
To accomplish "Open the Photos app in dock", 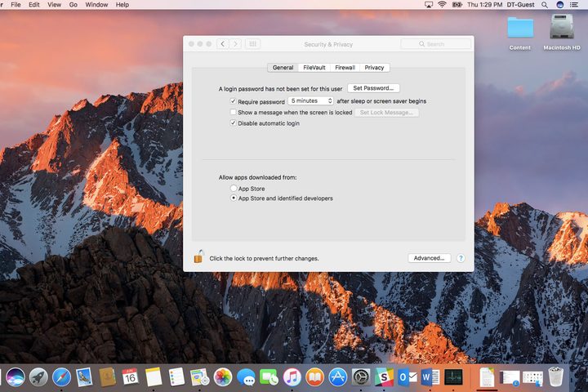I will pyautogui.click(x=223, y=377).
